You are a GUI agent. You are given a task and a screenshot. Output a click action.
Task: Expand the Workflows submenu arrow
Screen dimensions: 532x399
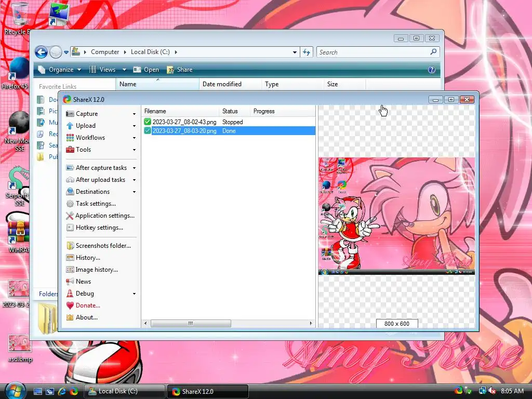click(x=135, y=138)
